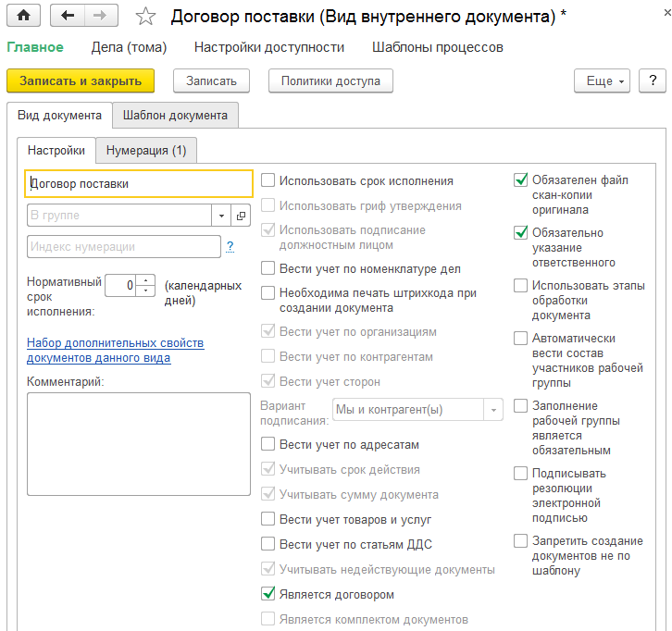Screen dimensions: 672x631
Task: Toggle 'Учитывать срок действия' checkbox
Action: 268,469
